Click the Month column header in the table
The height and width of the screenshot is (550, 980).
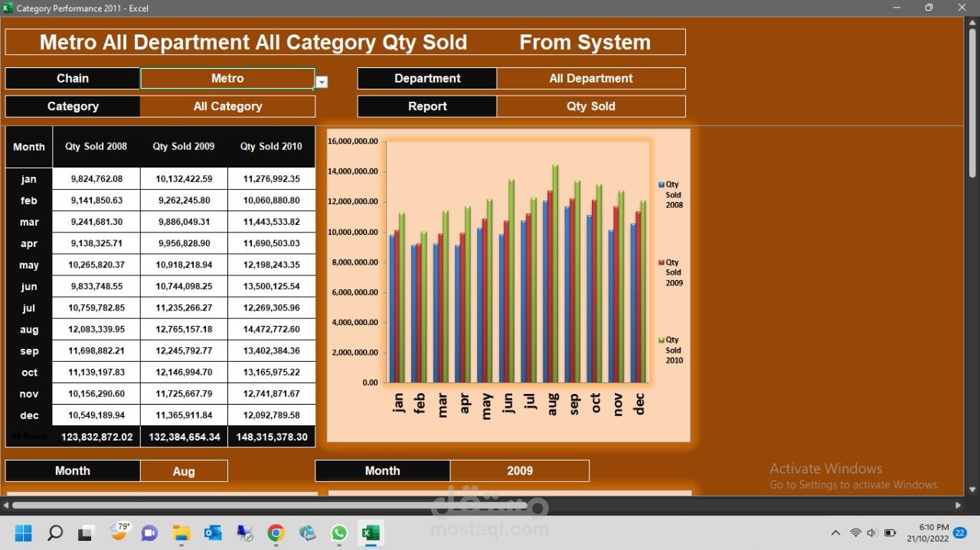pyautogui.click(x=29, y=147)
